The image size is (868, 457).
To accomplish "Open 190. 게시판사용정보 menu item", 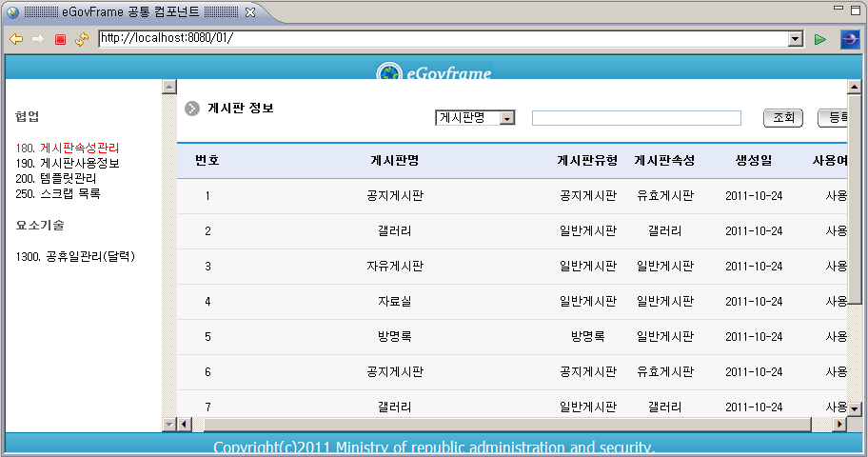I will (x=68, y=163).
